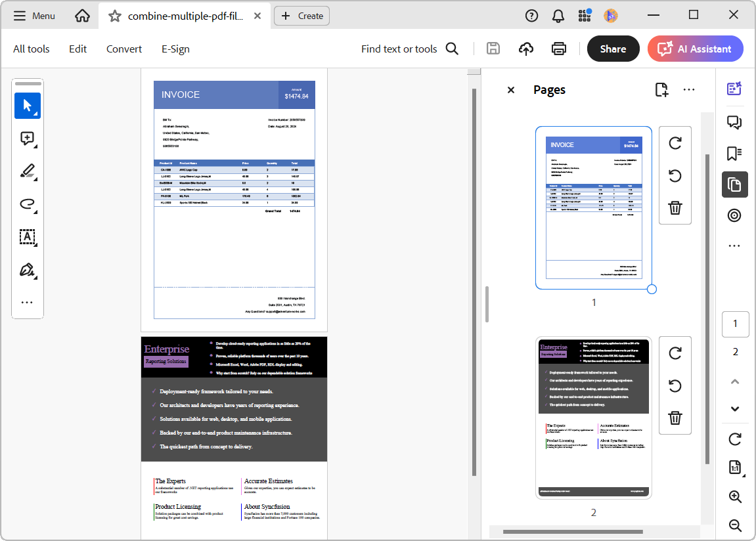The image size is (756, 541).
Task: Open the AI Assistant button
Action: (696, 49)
